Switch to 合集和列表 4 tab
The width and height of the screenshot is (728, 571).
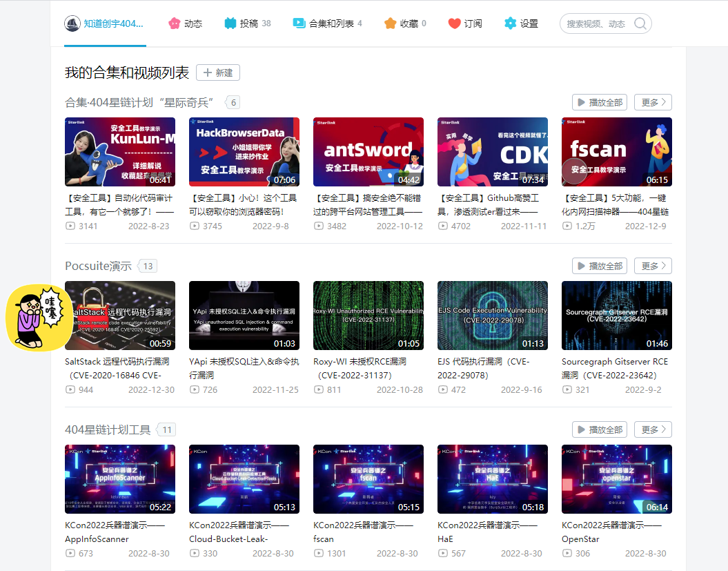coord(327,23)
